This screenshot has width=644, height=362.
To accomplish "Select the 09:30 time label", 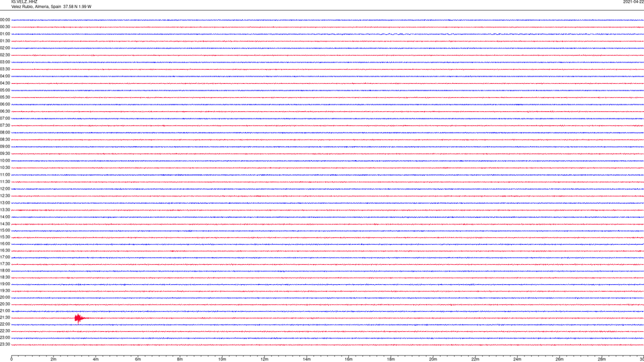I will tap(5, 154).
